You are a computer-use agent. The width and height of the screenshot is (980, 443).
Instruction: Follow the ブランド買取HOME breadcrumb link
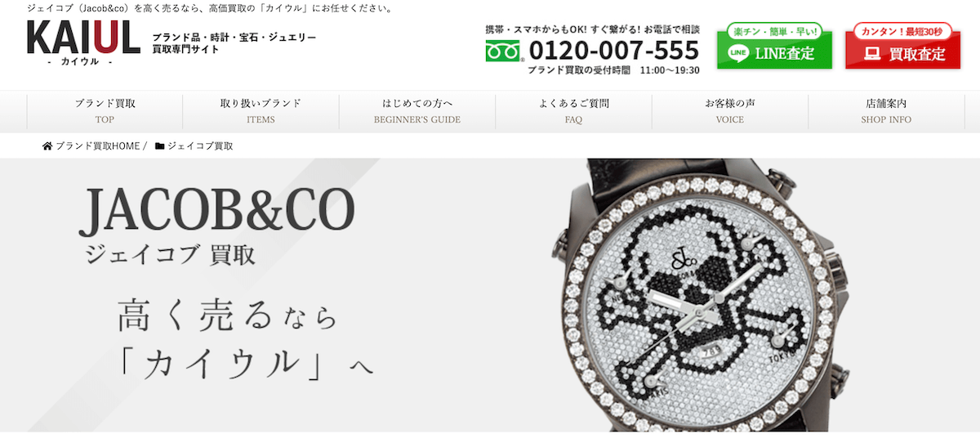98,145
